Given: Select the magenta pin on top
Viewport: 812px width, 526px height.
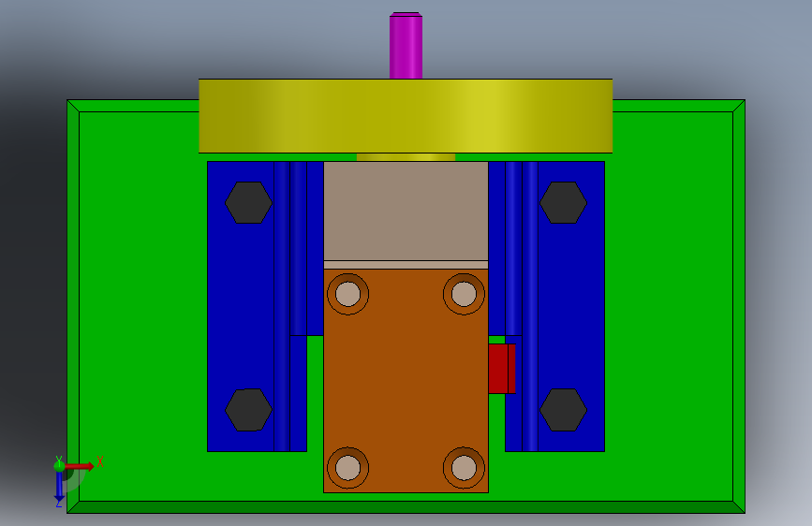Looking at the screenshot, I should 406,46.
